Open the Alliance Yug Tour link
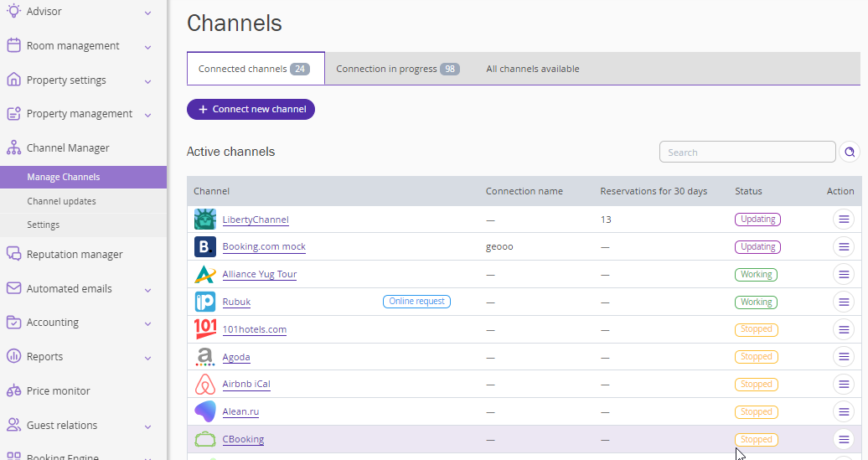Image resolution: width=868 pixels, height=460 pixels. pos(260,274)
